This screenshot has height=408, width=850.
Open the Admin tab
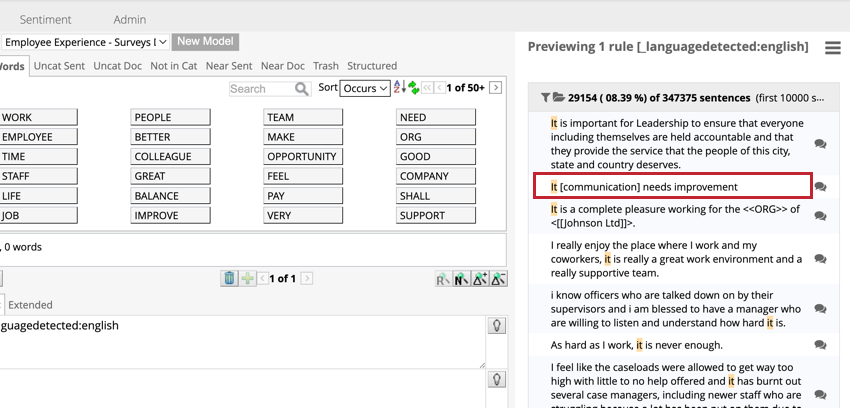129,19
